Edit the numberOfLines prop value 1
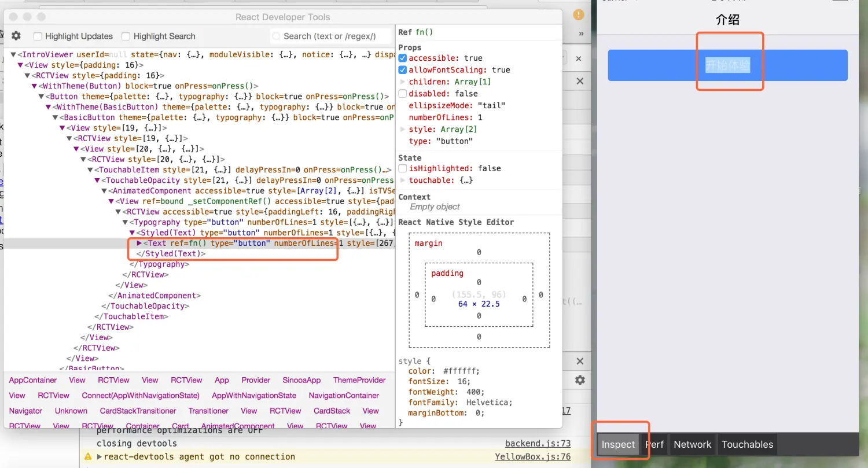This screenshot has height=468, width=868. [x=480, y=117]
